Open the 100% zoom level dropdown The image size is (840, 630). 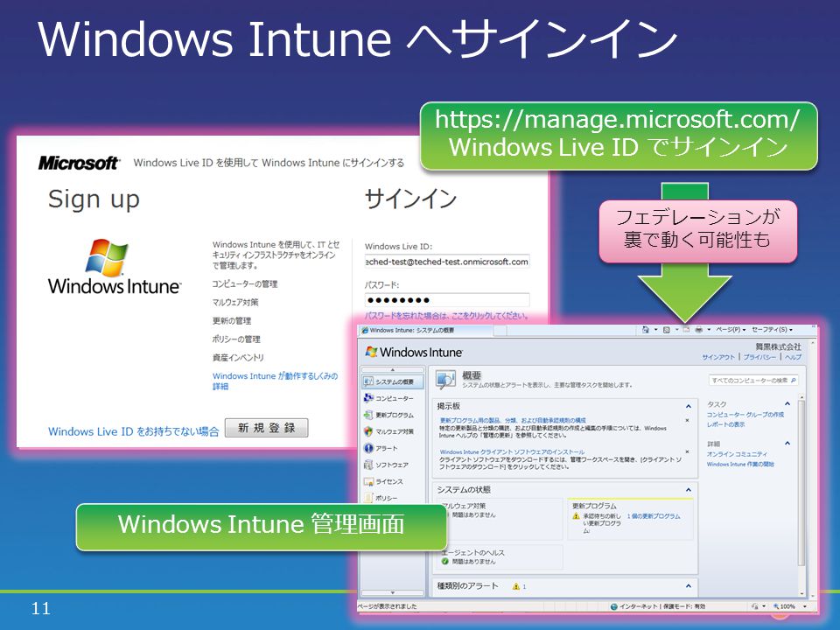[x=804, y=606]
